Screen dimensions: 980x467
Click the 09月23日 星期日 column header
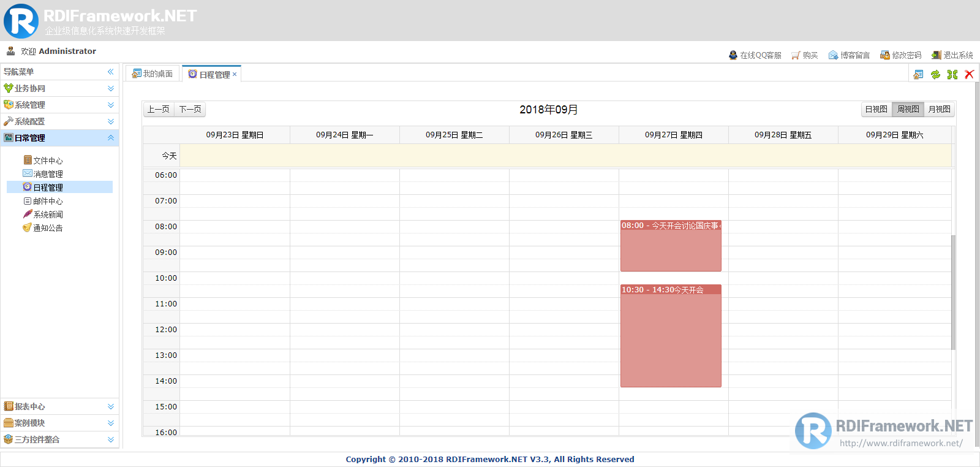coord(235,135)
